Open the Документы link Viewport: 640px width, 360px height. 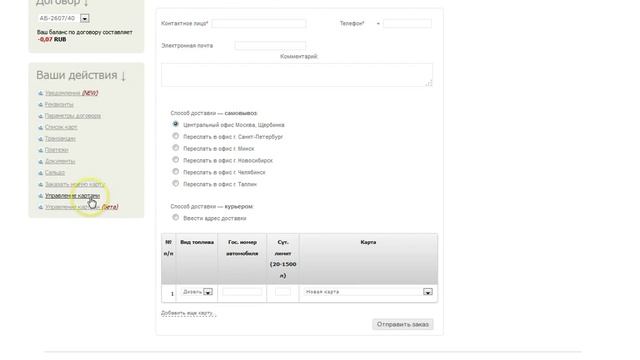coord(60,161)
